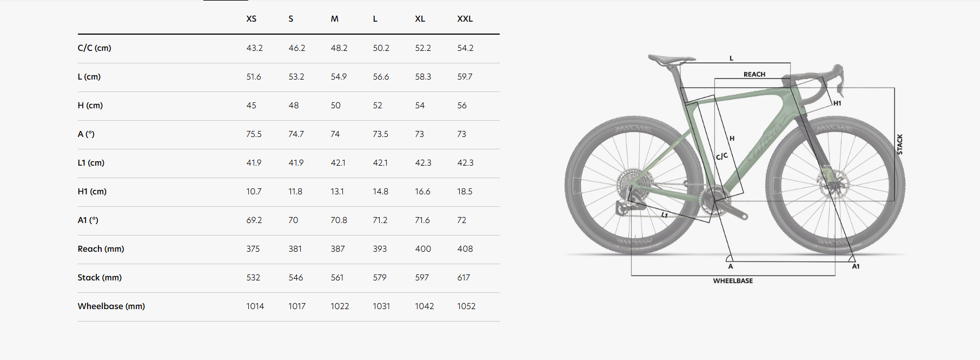Click the M size column header
Screen dimensions: 980x360
[335, 19]
